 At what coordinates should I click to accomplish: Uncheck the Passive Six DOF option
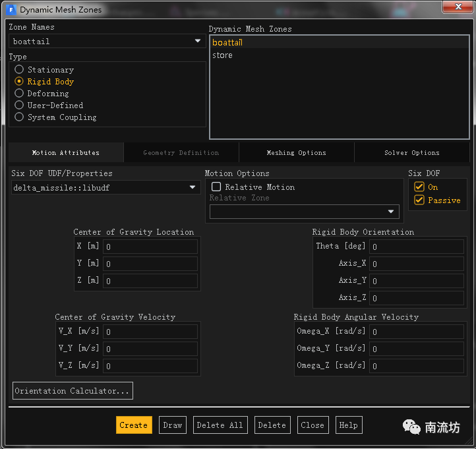click(419, 200)
